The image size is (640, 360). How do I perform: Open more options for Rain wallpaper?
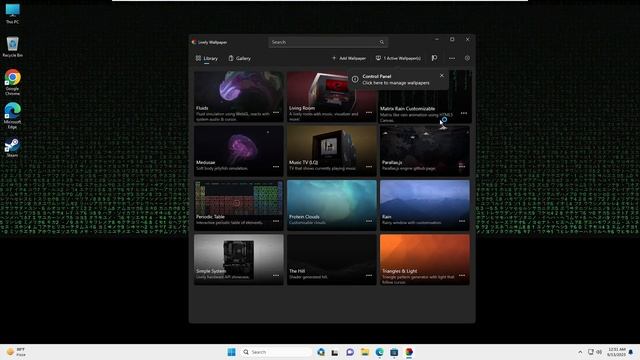[x=462, y=221]
